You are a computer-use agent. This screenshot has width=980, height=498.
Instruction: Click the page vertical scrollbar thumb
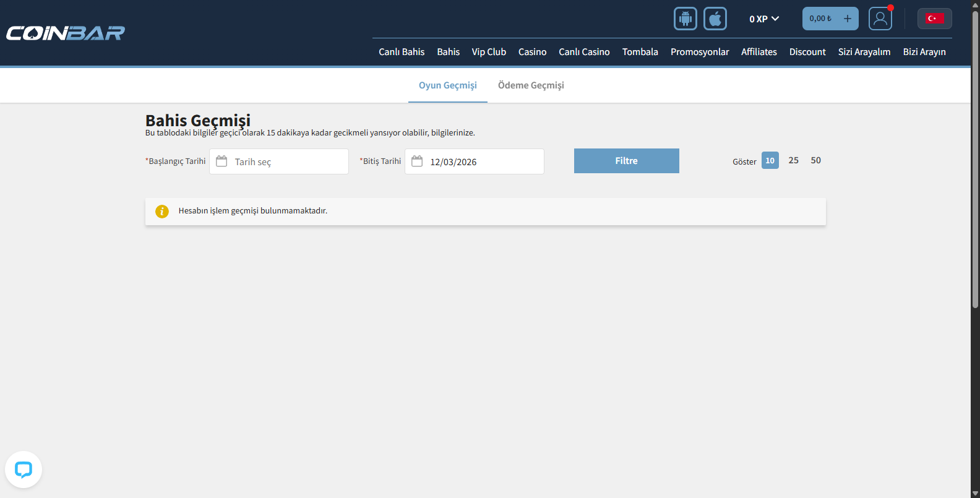click(x=975, y=160)
